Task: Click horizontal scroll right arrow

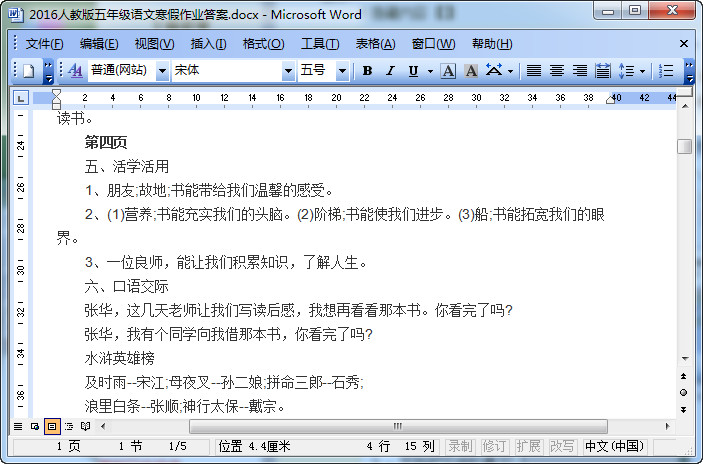Action: coord(667,426)
